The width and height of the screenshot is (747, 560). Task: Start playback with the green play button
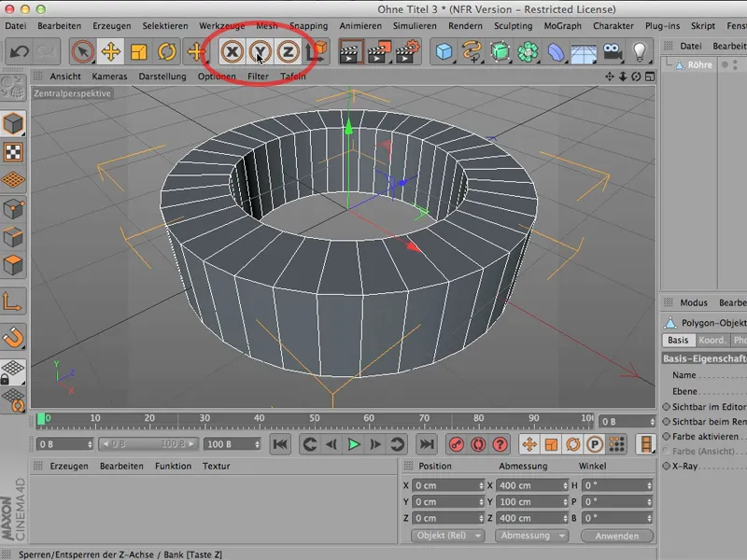point(355,443)
